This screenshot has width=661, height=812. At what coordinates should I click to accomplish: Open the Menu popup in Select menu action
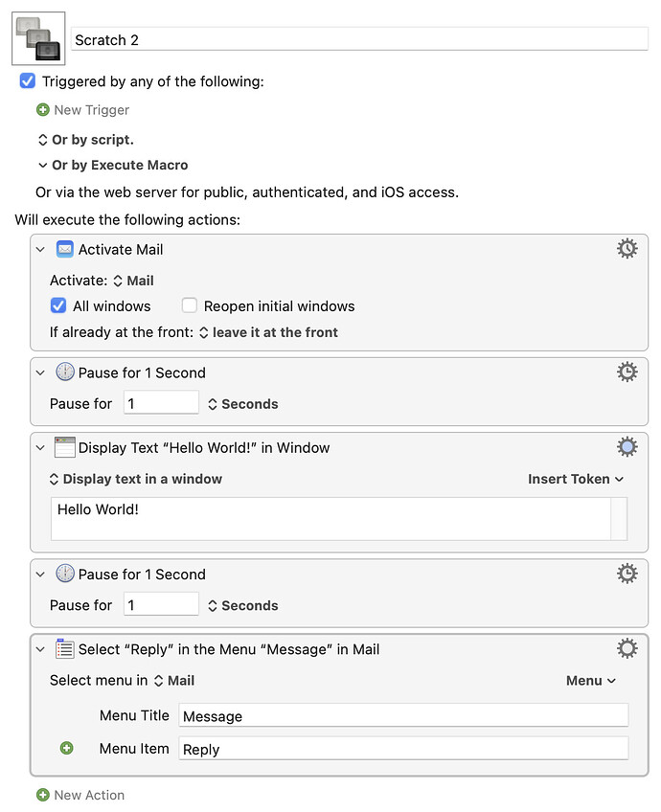pos(590,681)
